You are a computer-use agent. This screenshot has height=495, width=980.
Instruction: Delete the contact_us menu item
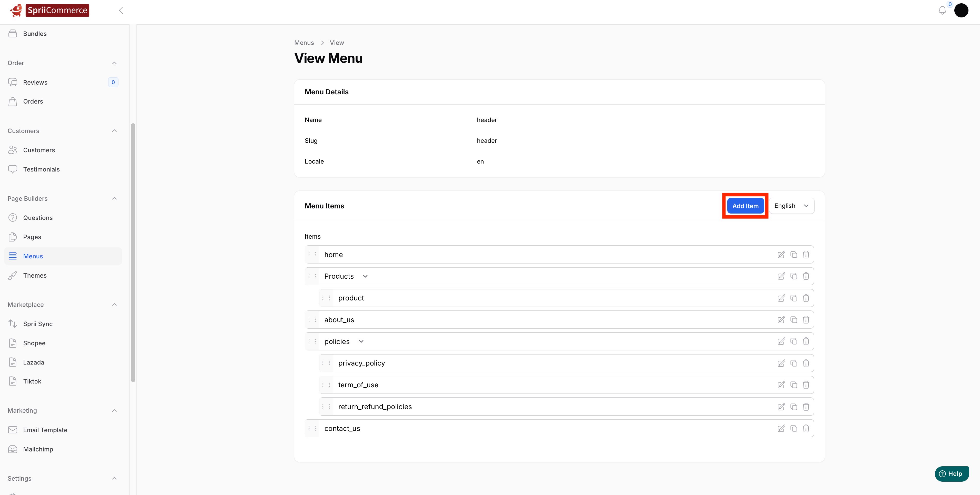point(806,428)
